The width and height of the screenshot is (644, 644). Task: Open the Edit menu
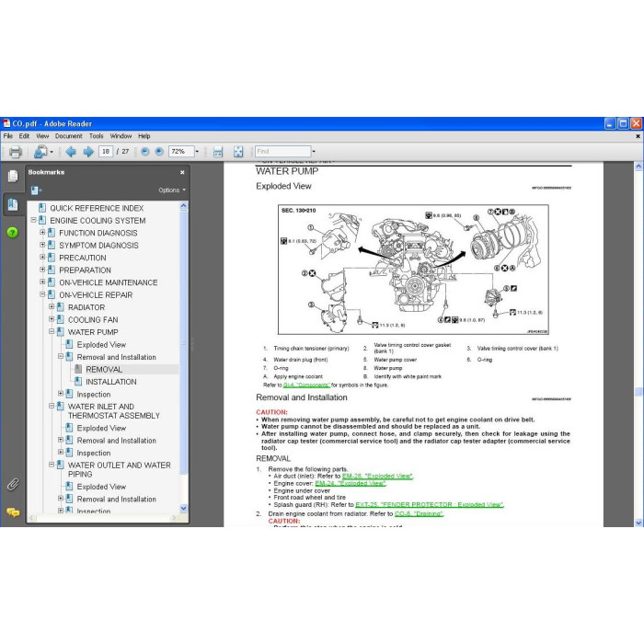click(x=24, y=136)
